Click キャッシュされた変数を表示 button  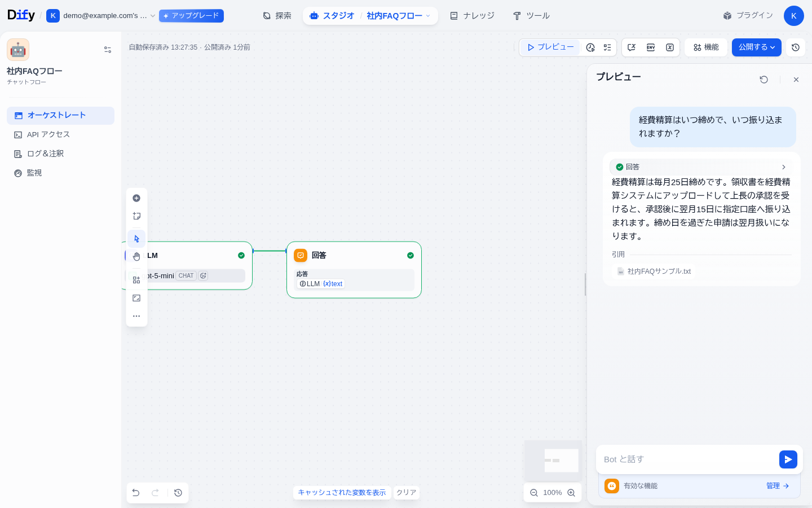[342, 493]
